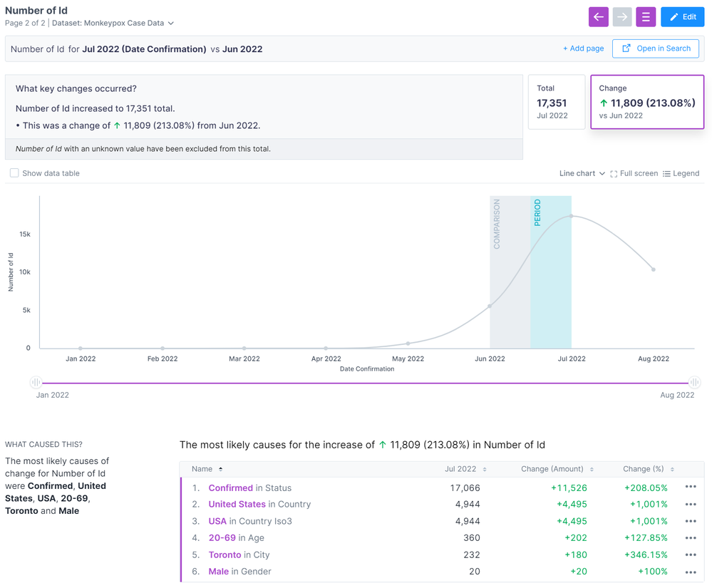Click the Edit button
The image size is (712, 588).
coord(682,17)
